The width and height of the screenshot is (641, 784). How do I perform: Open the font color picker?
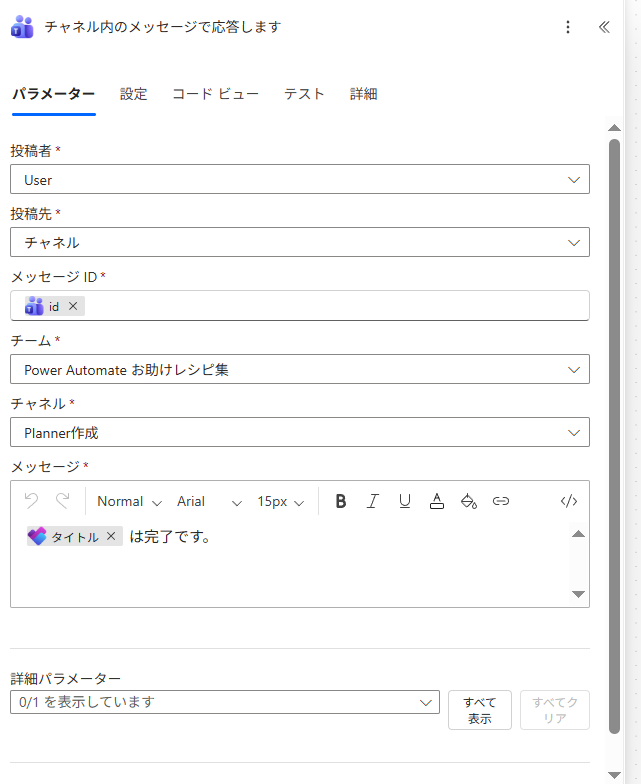tap(436, 501)
